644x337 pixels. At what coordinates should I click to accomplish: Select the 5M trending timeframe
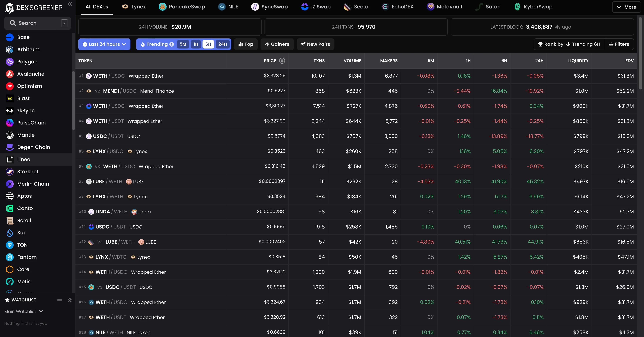point(183,44)
